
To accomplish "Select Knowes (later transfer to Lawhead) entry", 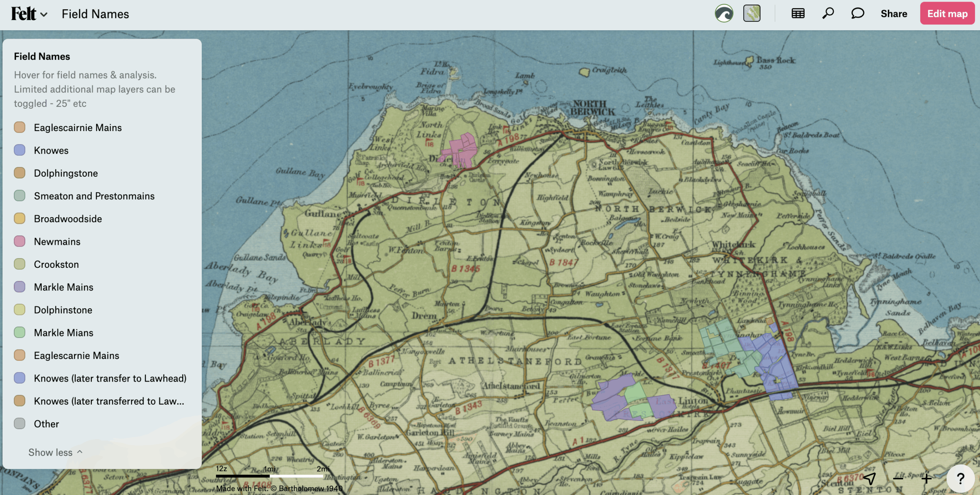I will [x=110, y=378].
